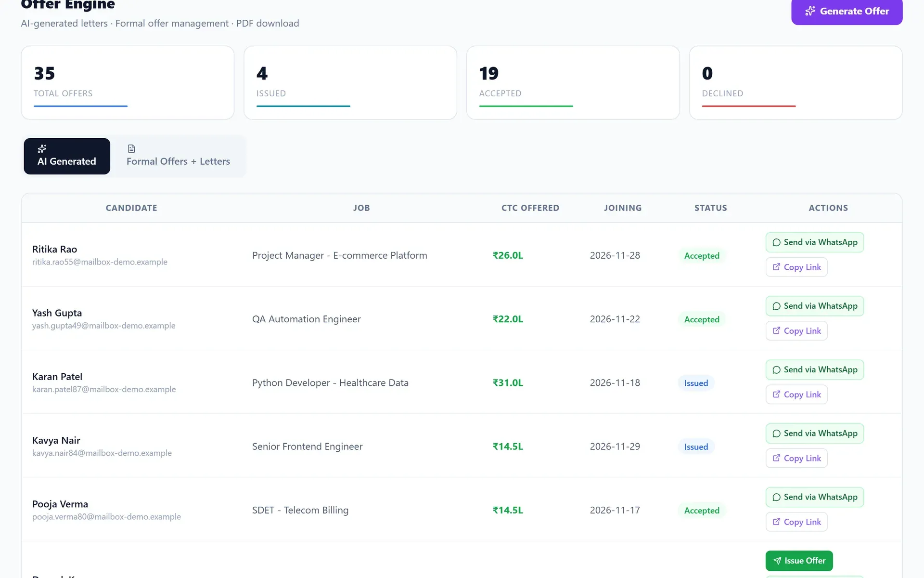This screenshot has height=578, width=924.
Task: Click email kavya.nair84@mailbox-demo.example
Action: click(x=102, y=453)
